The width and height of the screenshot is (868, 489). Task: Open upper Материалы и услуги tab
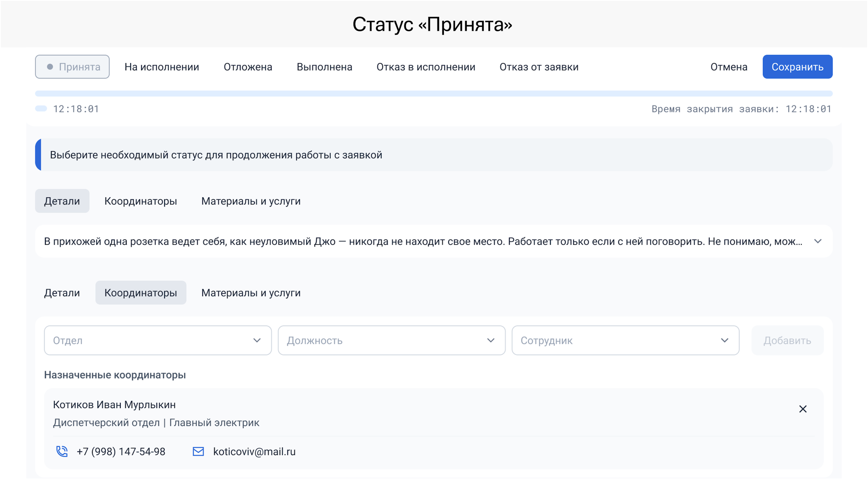[x=251, y=201]
